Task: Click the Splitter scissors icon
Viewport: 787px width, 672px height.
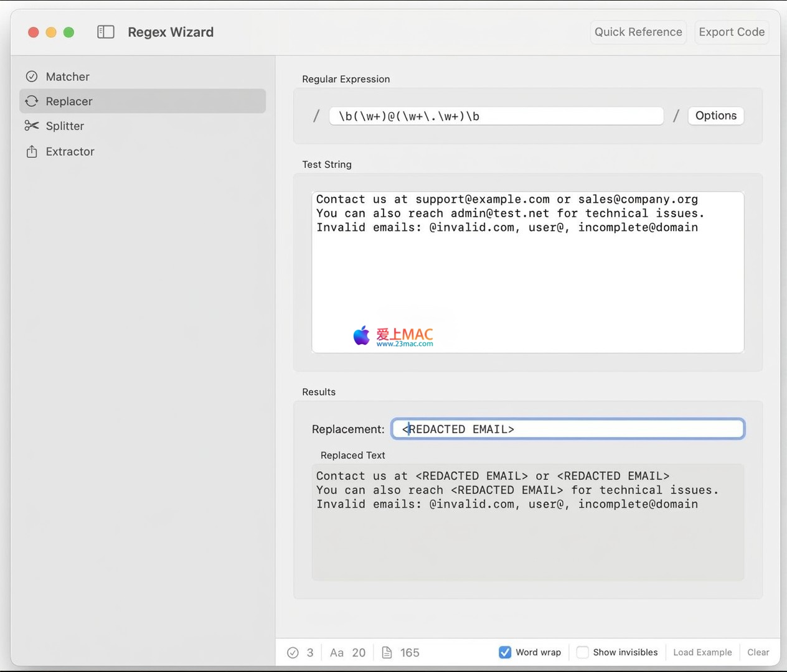Action: [x=32, y=126]
